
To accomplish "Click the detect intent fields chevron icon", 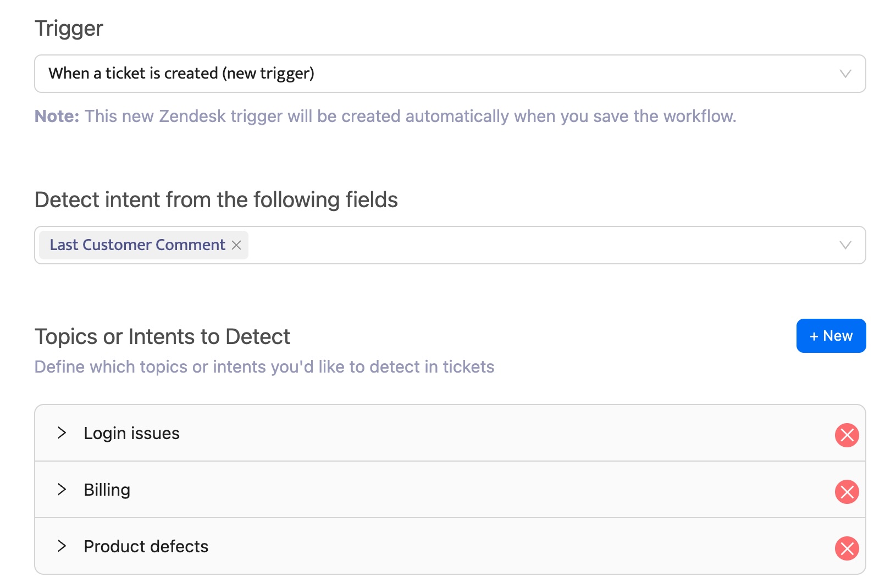I will 845,245.
